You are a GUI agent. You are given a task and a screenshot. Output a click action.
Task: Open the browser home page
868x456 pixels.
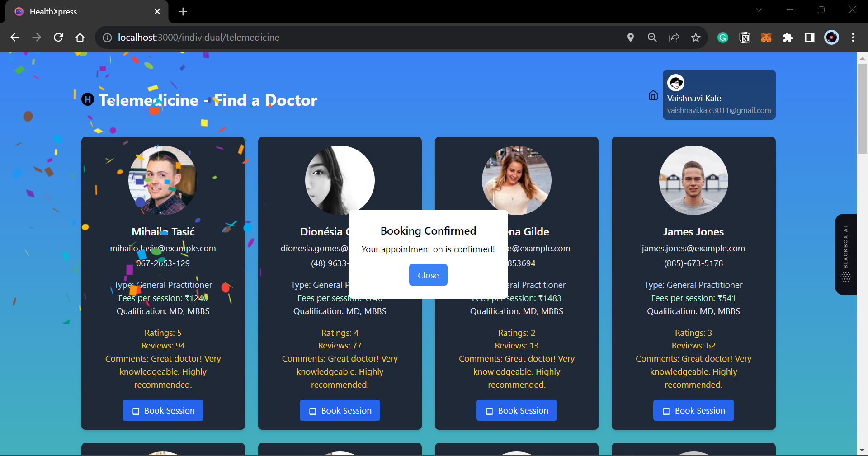click(x=80, y=38)
